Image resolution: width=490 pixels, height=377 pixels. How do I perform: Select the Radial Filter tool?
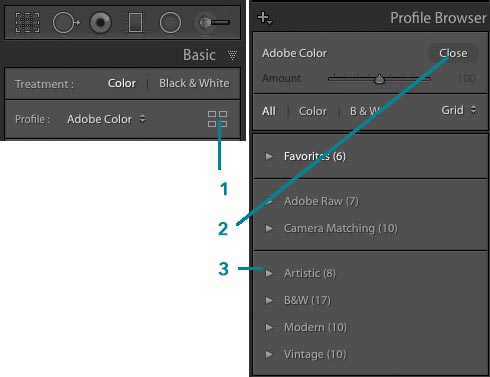click(x=170, y=23)
